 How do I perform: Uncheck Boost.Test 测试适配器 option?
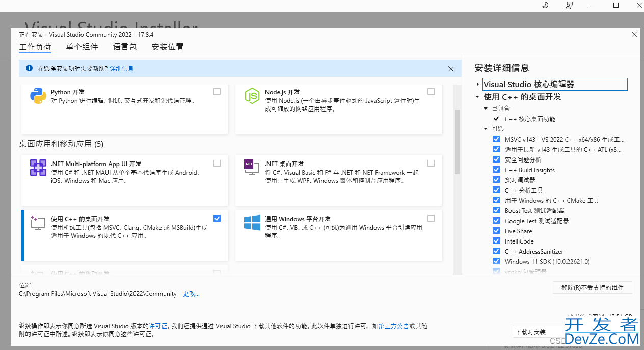point(496,210)
